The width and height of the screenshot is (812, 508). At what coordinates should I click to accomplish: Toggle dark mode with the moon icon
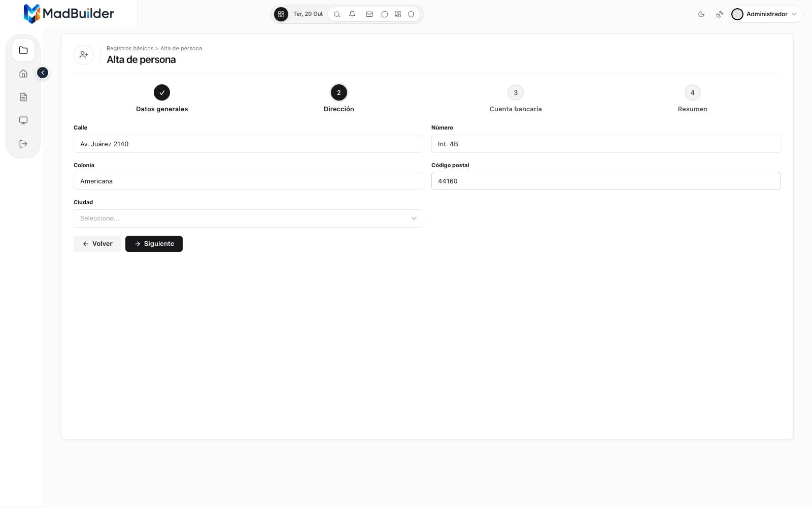click(701, 14)
